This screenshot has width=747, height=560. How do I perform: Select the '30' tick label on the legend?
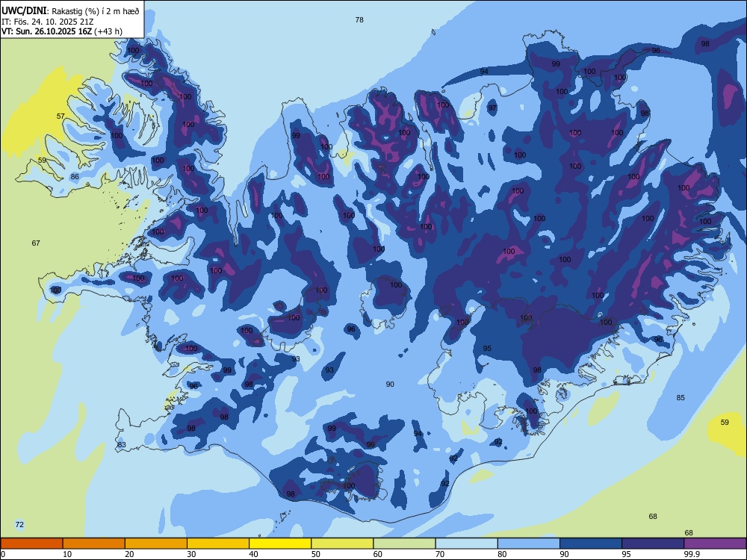(x=191, y=554)
